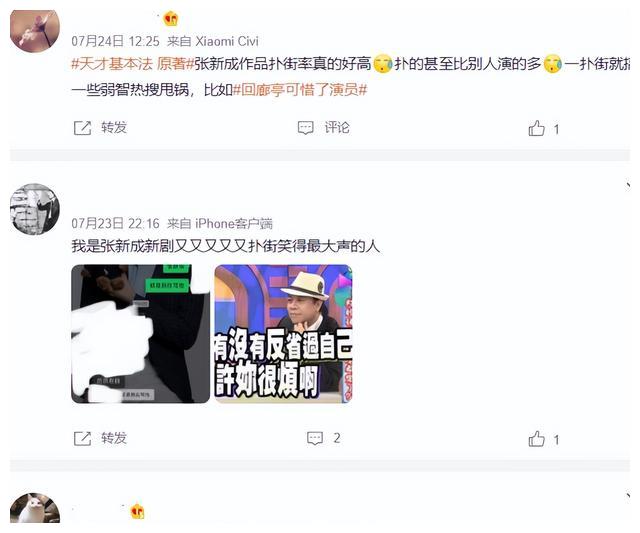
Task: Like the first post with the thumbs-up icon
Action: coord(536,128)
